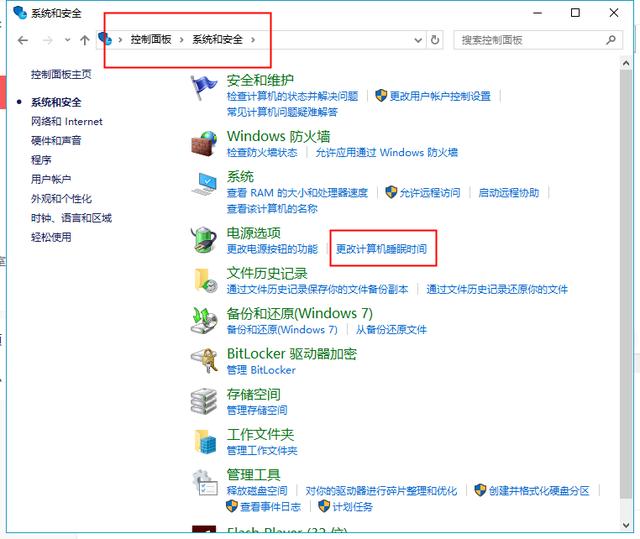Screen dimensions: 640x539
Task: Click the scrollbar down arrow
Action: 626,525
